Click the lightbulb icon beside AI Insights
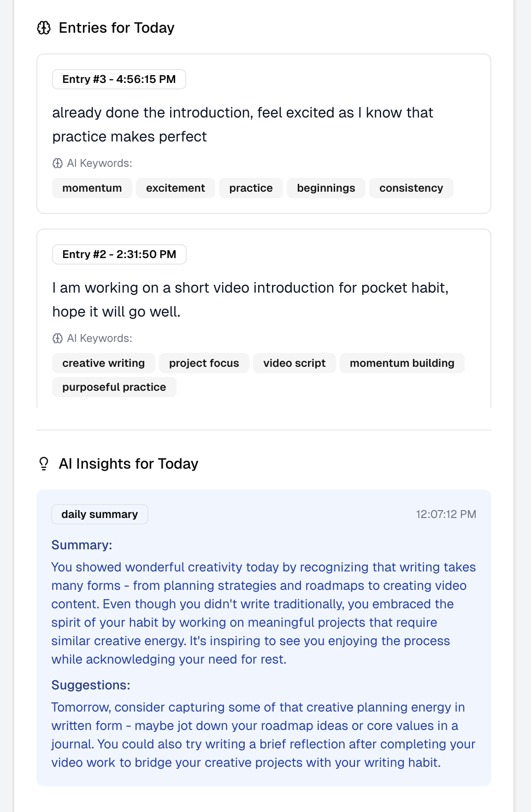 [44, 464]
